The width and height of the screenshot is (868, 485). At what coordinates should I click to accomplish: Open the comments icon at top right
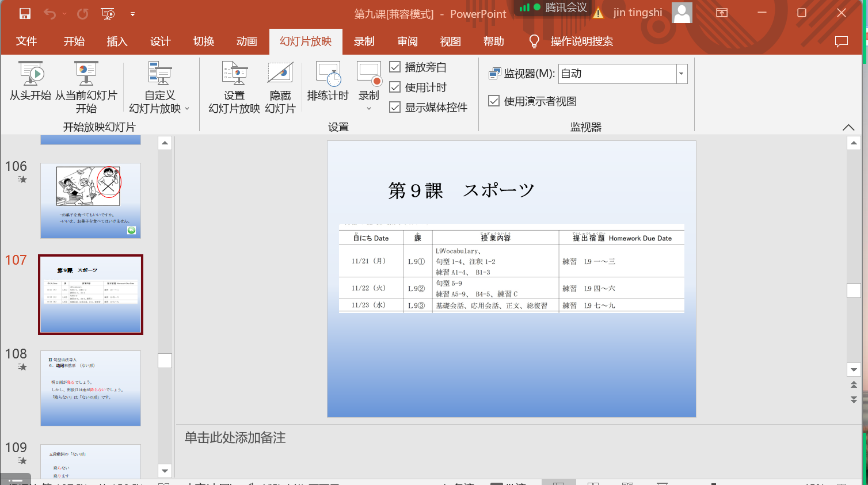842,41
